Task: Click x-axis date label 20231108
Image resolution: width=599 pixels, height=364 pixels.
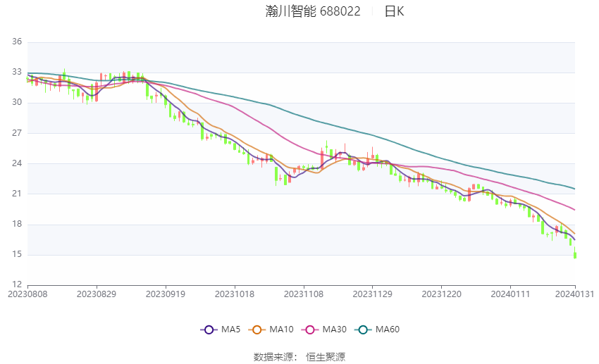Action: (x=304, y=294)
